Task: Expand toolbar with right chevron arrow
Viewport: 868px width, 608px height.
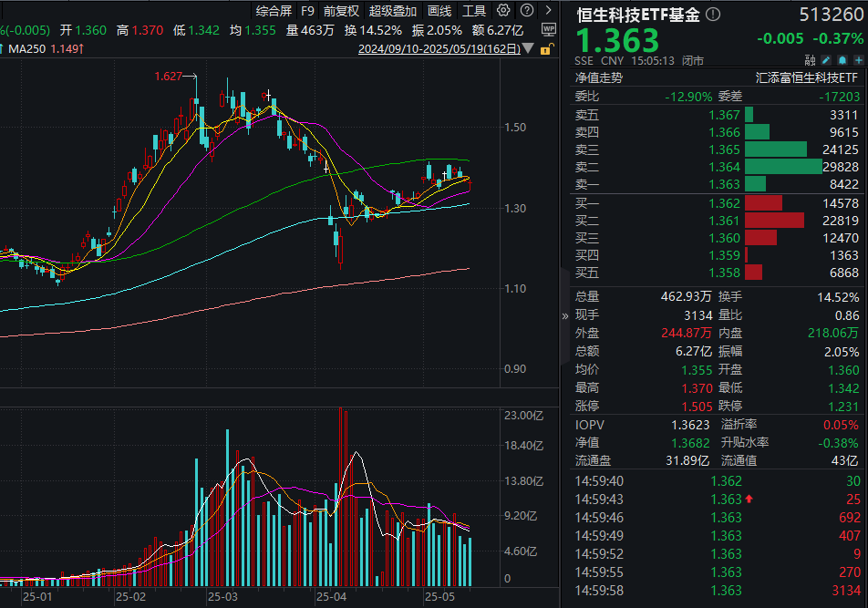Action: (547, 11)
